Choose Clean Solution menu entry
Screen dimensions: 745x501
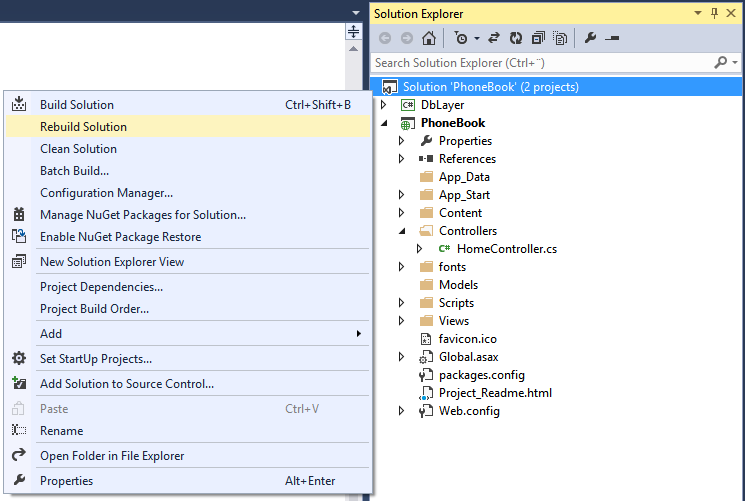click(188, 149)
